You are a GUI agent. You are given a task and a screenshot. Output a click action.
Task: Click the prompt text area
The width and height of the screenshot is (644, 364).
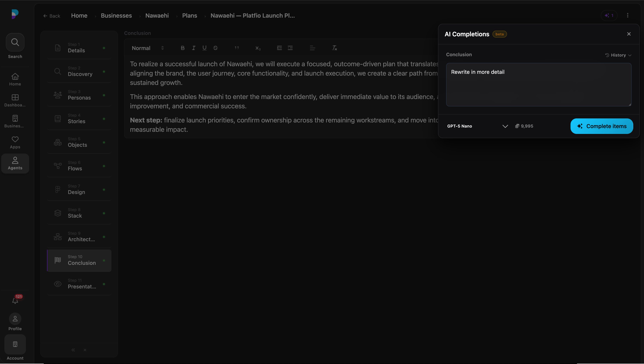(539, 85)
